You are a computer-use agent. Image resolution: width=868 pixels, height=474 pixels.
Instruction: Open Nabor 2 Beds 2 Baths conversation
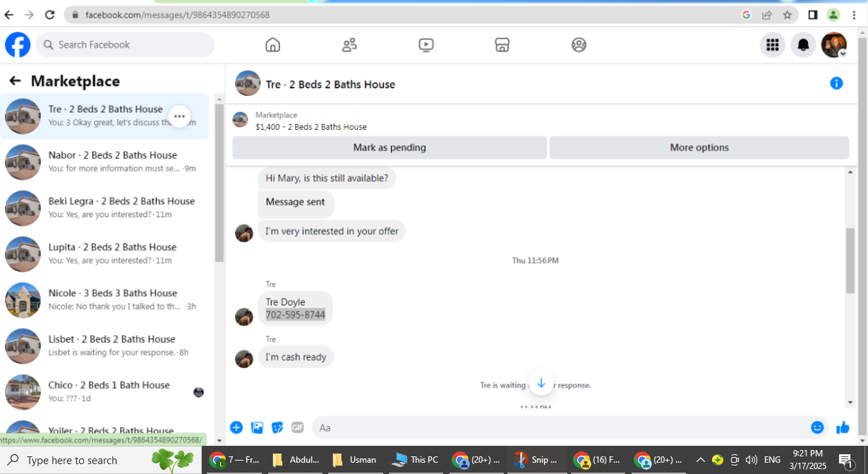[106, 162]
